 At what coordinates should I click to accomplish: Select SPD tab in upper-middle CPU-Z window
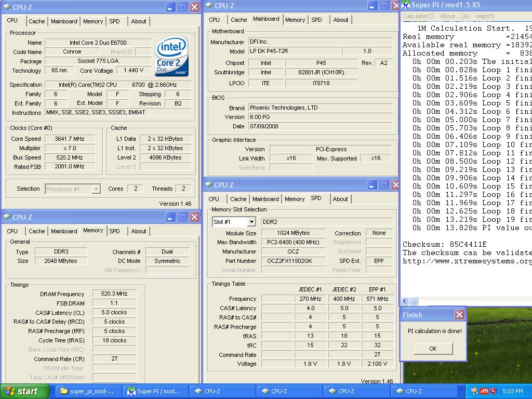point(316,20)
